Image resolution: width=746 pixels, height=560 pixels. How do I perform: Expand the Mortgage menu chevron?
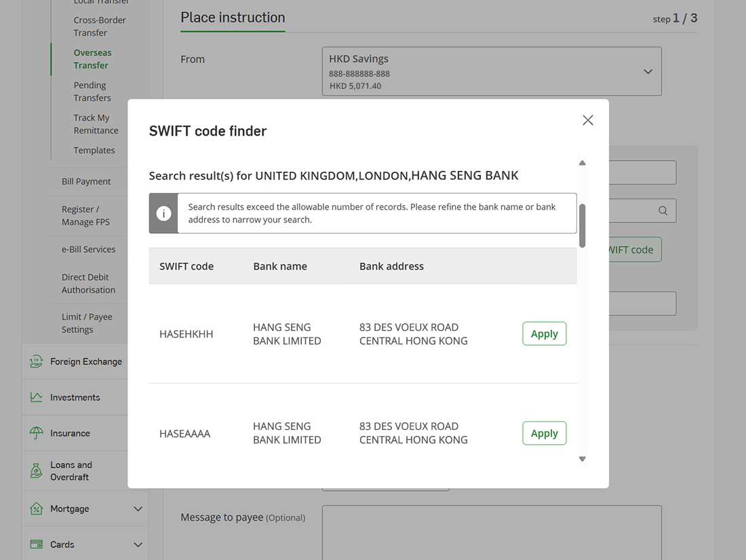point(138,508)
